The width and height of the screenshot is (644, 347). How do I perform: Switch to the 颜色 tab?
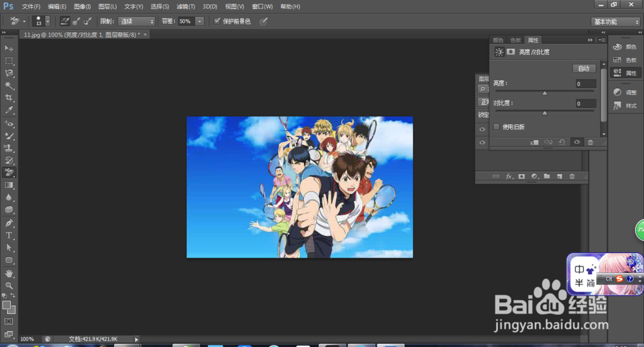point(498,40)
